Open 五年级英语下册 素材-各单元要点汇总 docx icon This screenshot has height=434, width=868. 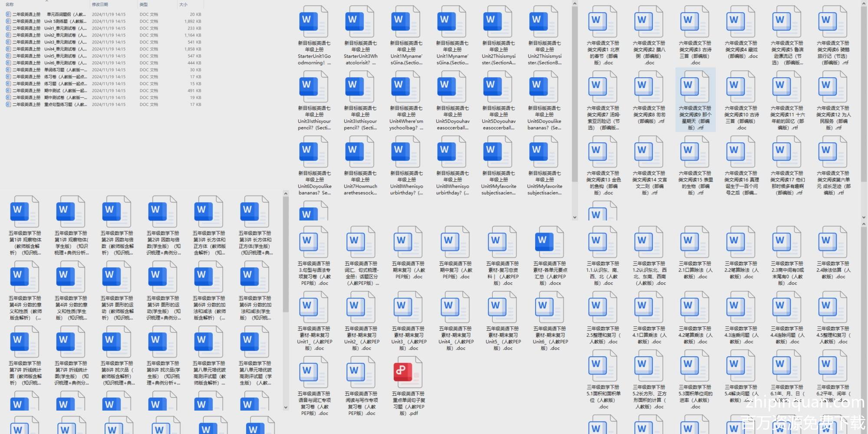tap(549, 241)
